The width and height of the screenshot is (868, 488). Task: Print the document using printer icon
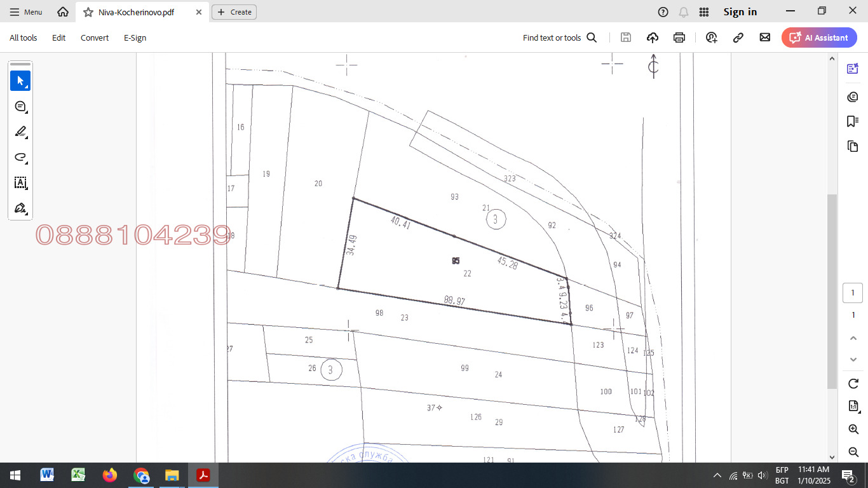679,37
